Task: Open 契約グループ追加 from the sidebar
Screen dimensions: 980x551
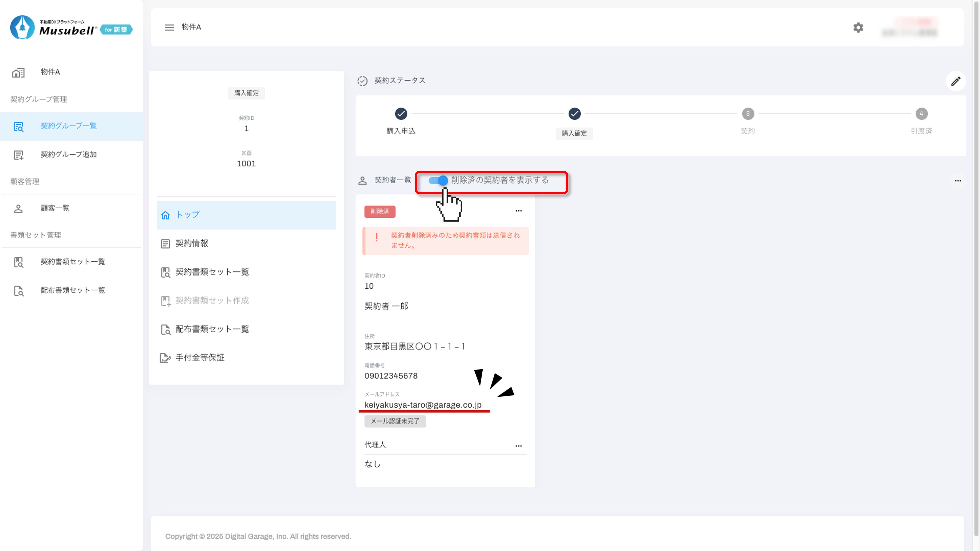Action: tap(68, 154)
